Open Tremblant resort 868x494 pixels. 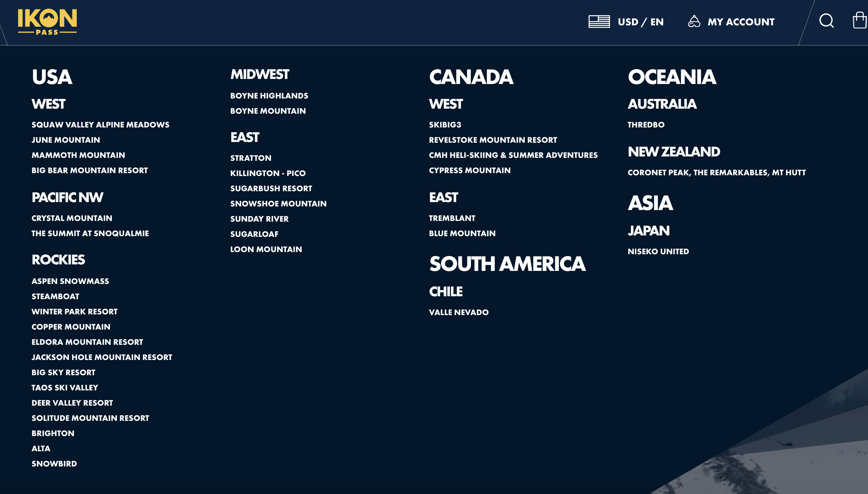tap(452, 218)
